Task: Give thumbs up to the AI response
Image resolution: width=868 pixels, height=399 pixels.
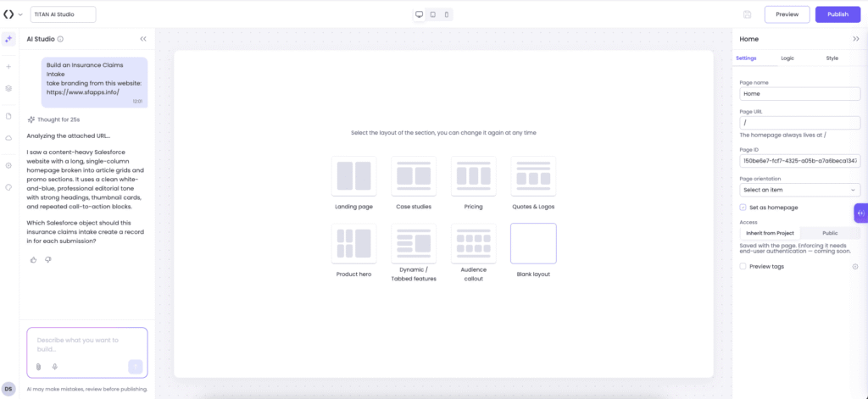Action: (x=33, y=259)
